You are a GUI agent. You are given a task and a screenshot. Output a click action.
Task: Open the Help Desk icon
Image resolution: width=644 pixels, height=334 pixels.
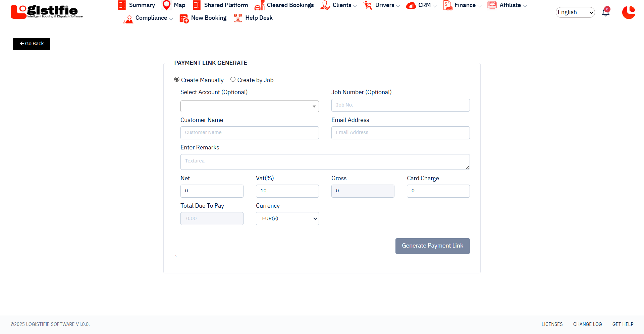[238, 18]
